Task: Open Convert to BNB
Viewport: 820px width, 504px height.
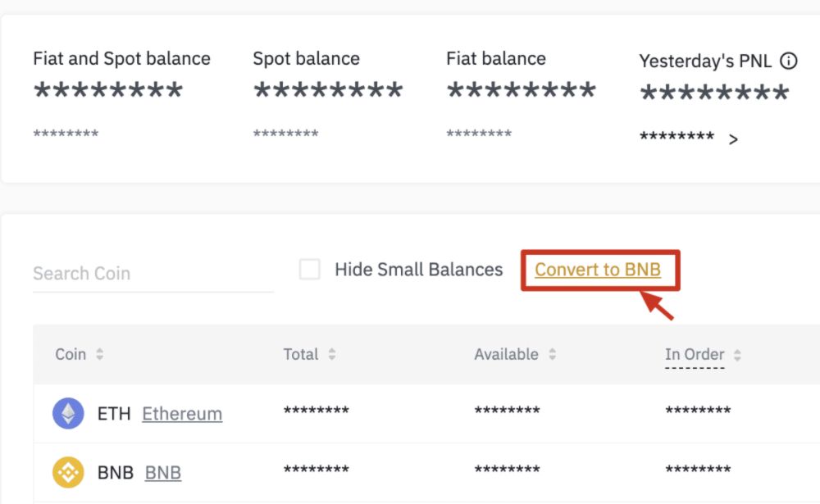Action: [599, 270]
